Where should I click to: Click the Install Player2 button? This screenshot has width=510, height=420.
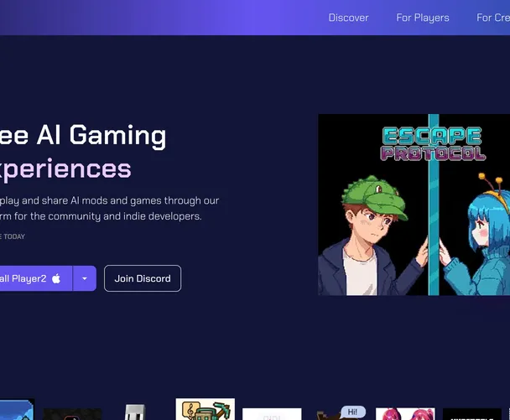(36, 278)
